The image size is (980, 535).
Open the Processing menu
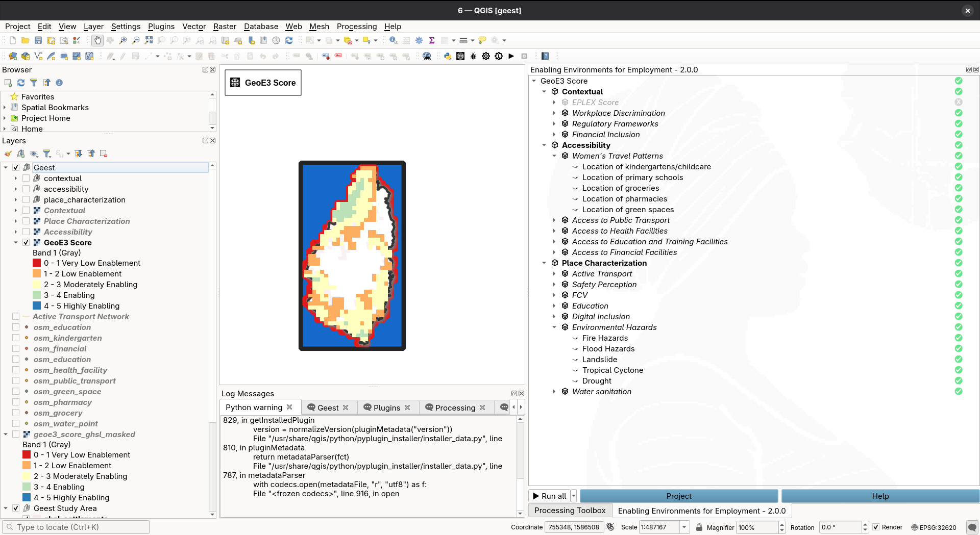pyautogui.click(x=356, y=27)
